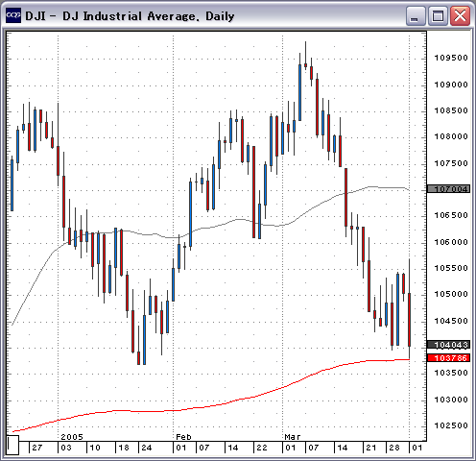This screenshot has height=461, width=476.
Task: Click the 109500 price axis label
Action: [451, 58]
